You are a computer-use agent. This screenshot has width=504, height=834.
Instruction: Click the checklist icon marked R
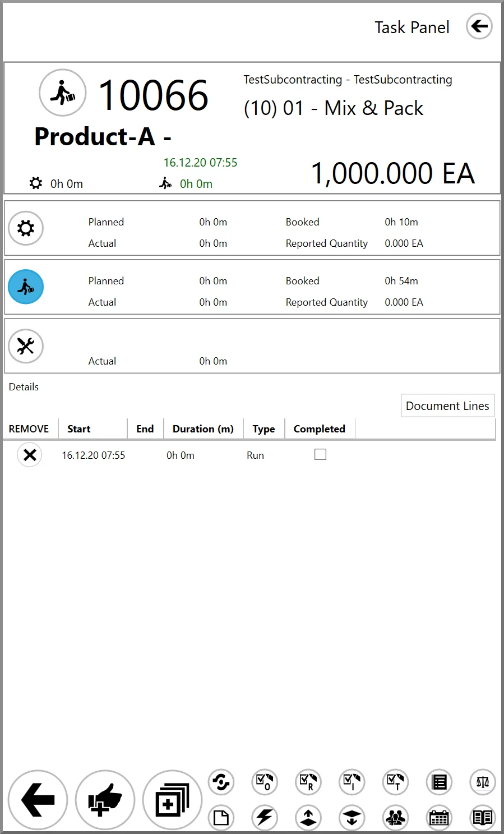[308, 782]
